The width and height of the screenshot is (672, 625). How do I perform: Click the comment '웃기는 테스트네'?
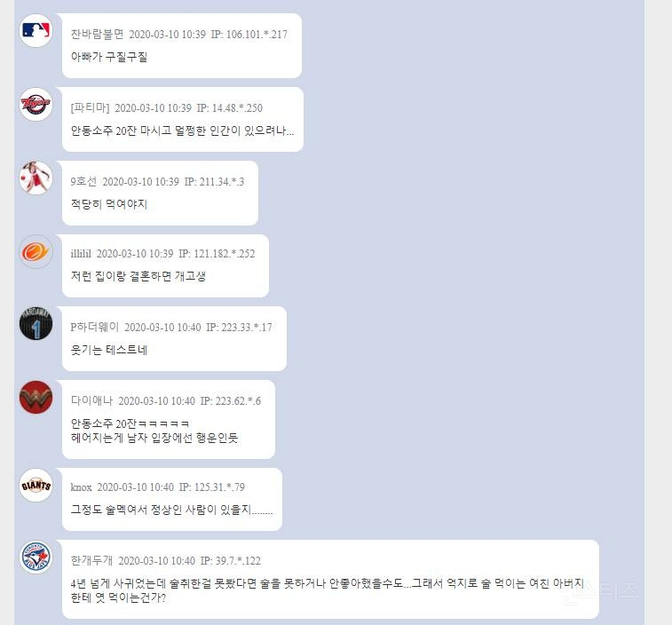tap(109, 350)
